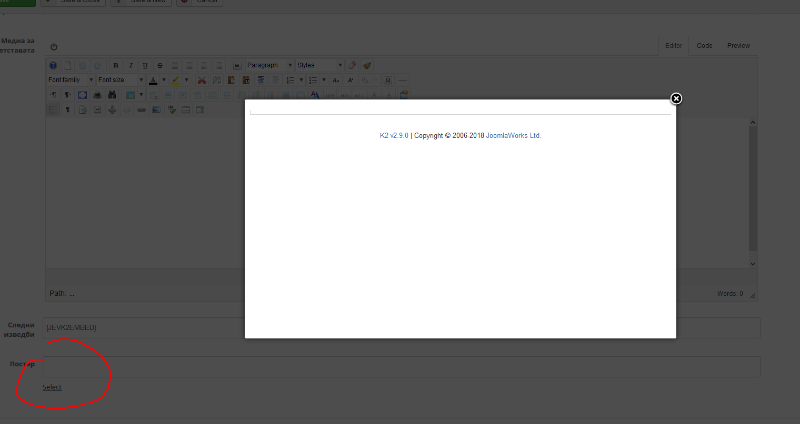Toggle Bold formatting

pos(116,65)
